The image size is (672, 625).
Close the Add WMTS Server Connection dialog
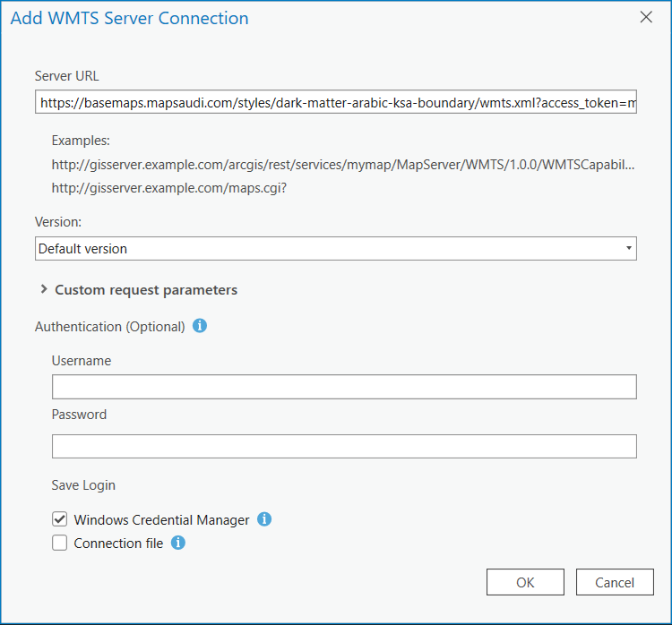[646, 17]
